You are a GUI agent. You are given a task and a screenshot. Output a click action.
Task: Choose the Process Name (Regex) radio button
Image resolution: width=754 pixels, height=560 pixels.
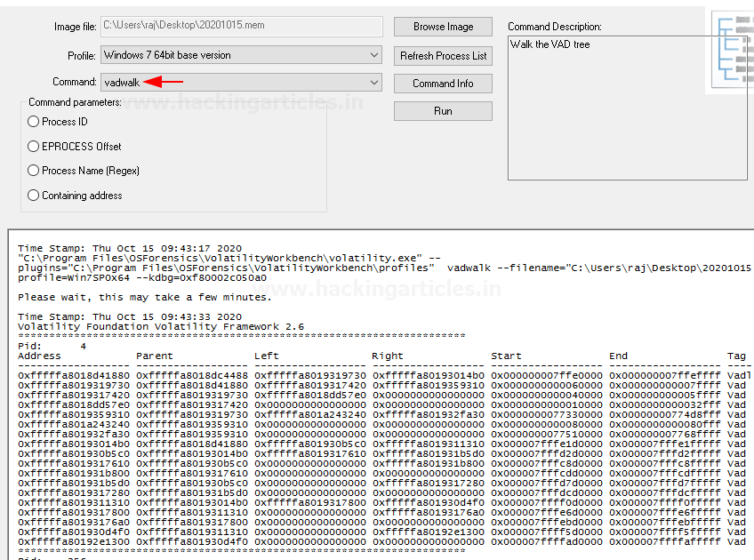pos(34,171)
